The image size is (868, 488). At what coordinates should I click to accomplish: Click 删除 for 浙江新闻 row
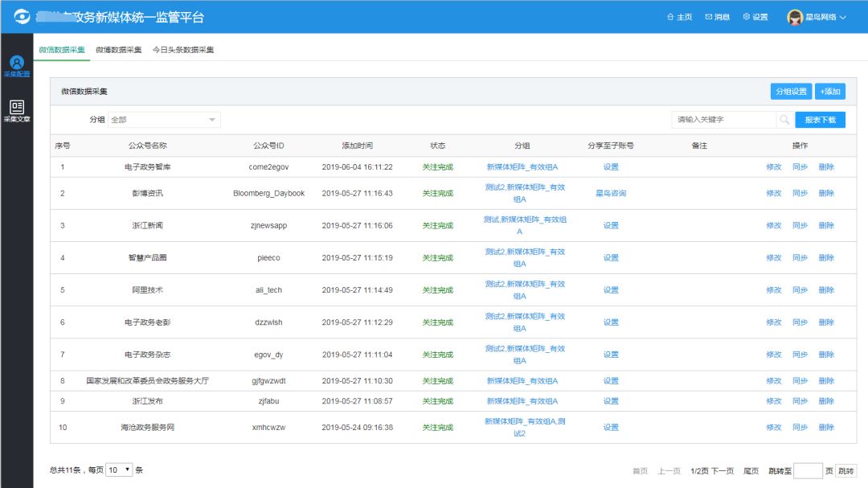(826, 226)
